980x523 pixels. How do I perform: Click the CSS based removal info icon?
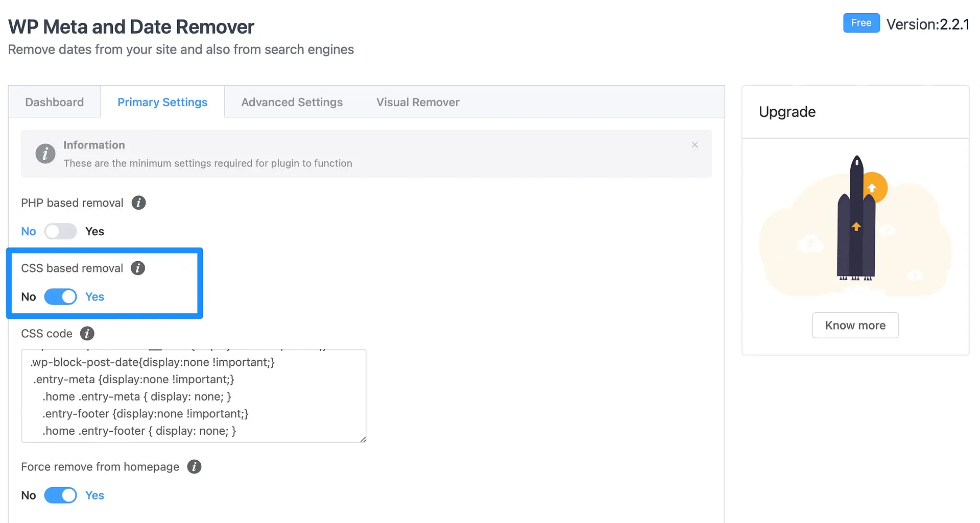click(x=138, y=268)
